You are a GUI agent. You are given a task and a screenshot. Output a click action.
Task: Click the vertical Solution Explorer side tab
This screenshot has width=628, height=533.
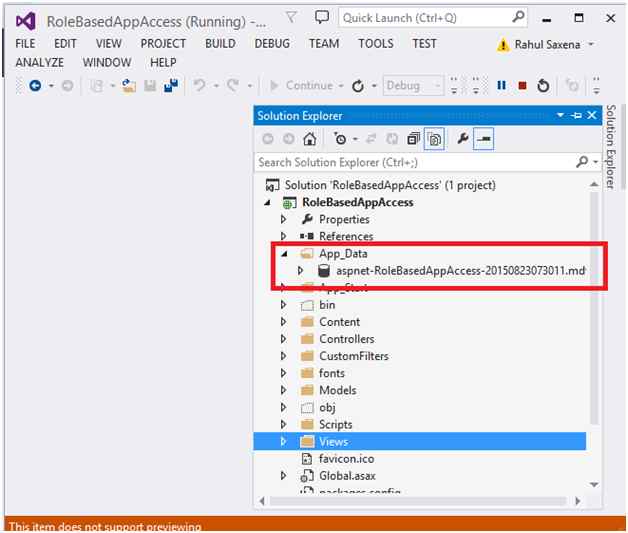[610, 147]
